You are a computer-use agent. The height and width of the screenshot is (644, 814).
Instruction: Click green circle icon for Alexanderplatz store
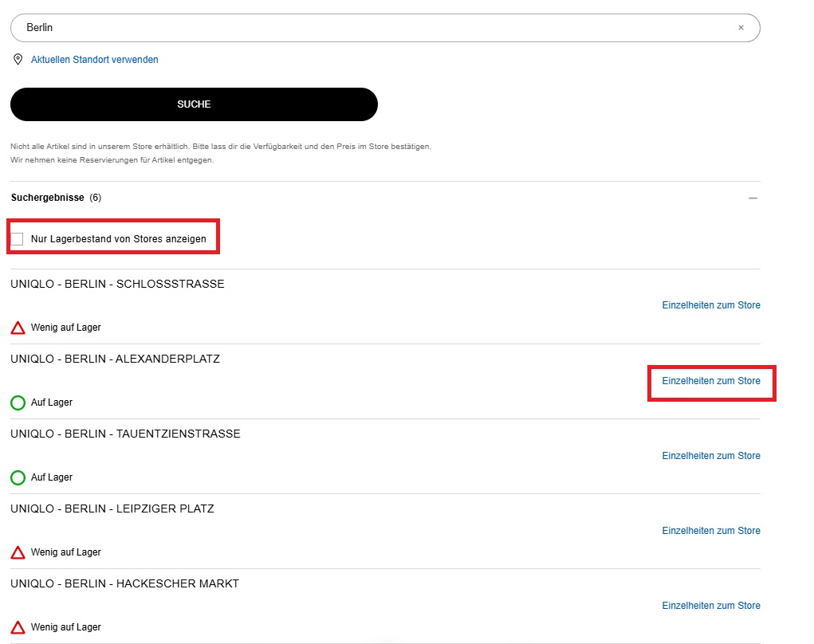pyautogui.click(x=18, y=402)
